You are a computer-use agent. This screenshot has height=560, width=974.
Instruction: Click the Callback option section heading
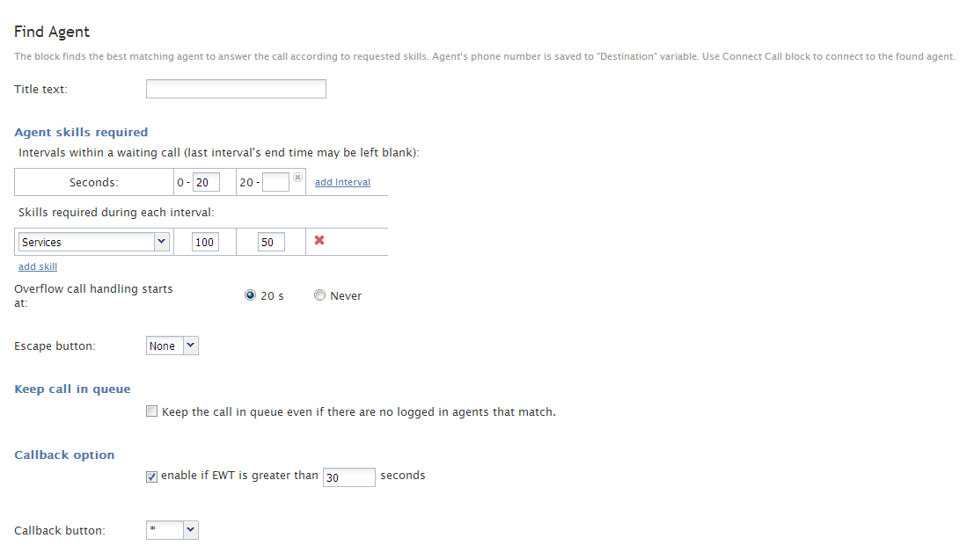click(x=64, y=455)
